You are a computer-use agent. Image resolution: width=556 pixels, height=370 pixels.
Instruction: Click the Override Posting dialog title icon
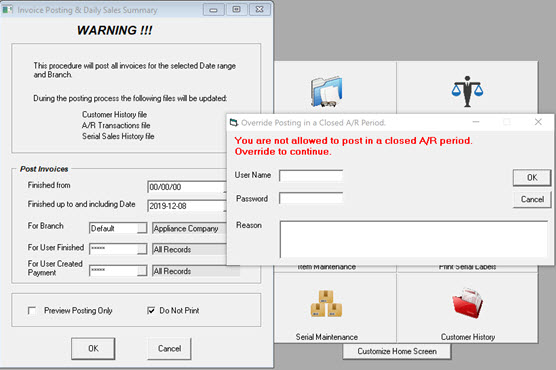pyautogui.click(x=234, y=123)
